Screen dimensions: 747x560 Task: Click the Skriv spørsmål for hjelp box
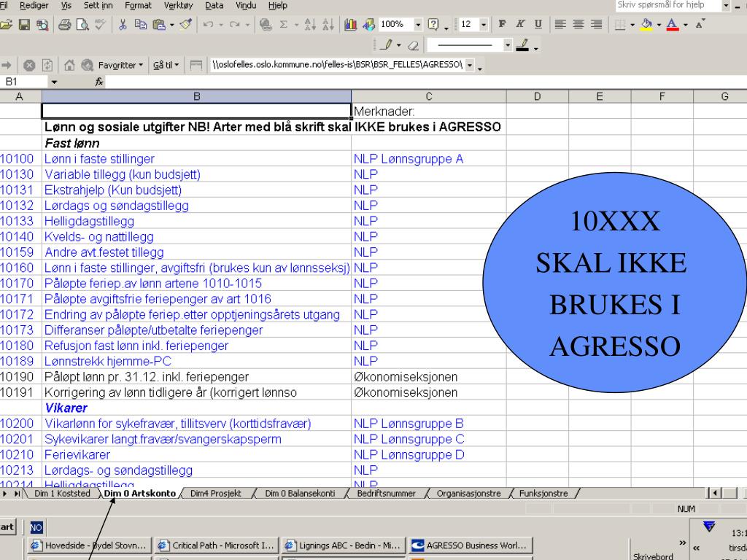668,5
